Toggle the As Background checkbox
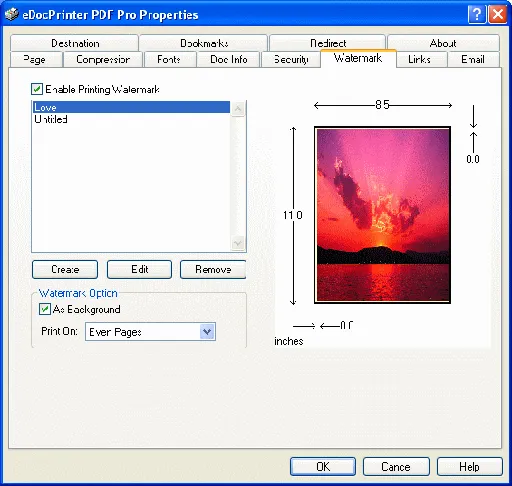This screenshot has height=486, width=512. click(x=45, y=309)
